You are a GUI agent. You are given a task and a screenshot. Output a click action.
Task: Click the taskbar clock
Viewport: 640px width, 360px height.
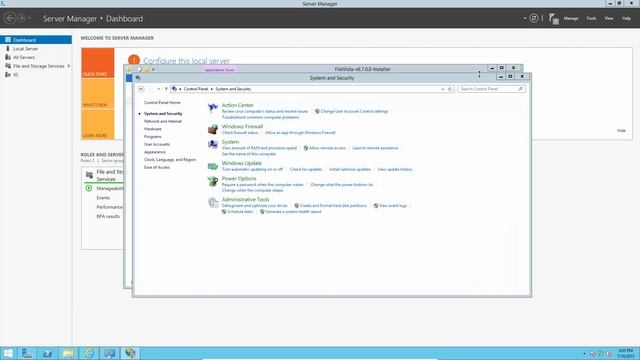626,353
